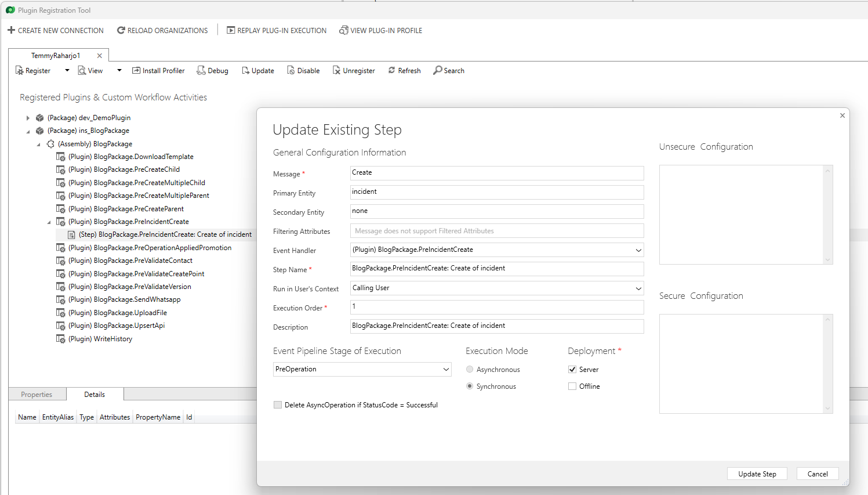Open the Register dropdown arrow
This screenshot has width=868, height=495.
point(67,71)
